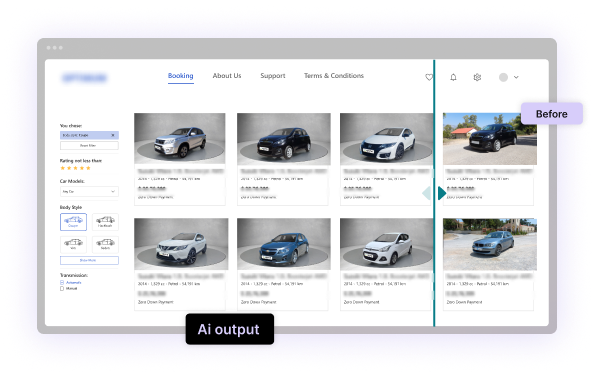
Task: Open the About Us page
Action: (227, 76)
